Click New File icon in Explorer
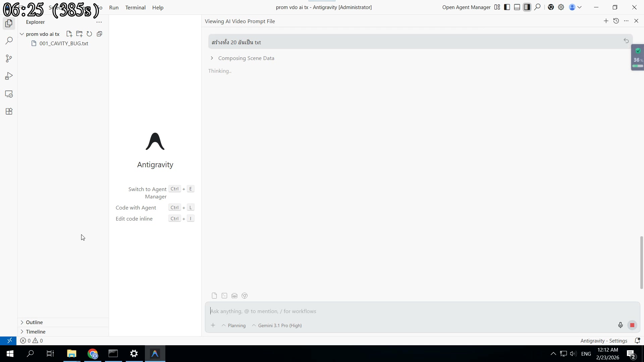The image size is (644, 362). click(69, 34)
